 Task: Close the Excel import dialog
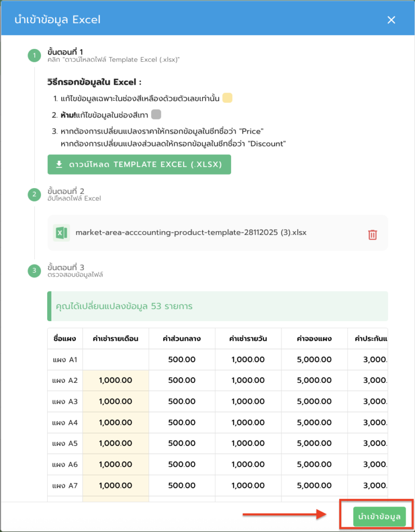[x=391, y=20]
